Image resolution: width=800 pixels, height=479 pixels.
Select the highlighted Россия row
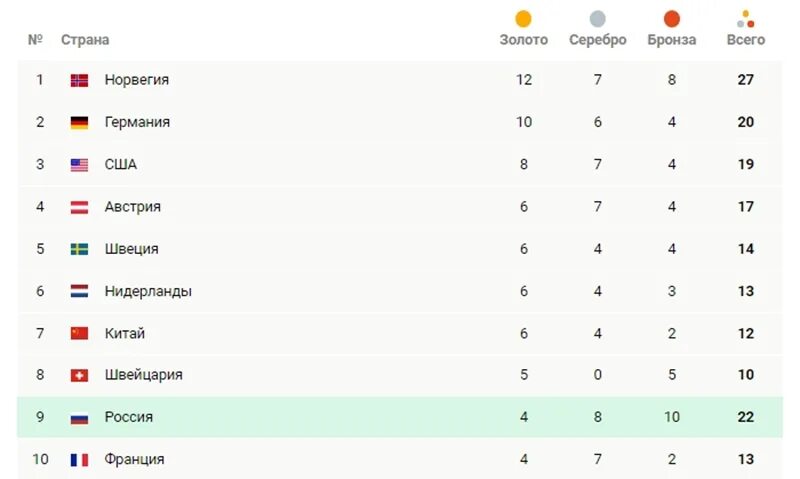[x=400, y=417]
